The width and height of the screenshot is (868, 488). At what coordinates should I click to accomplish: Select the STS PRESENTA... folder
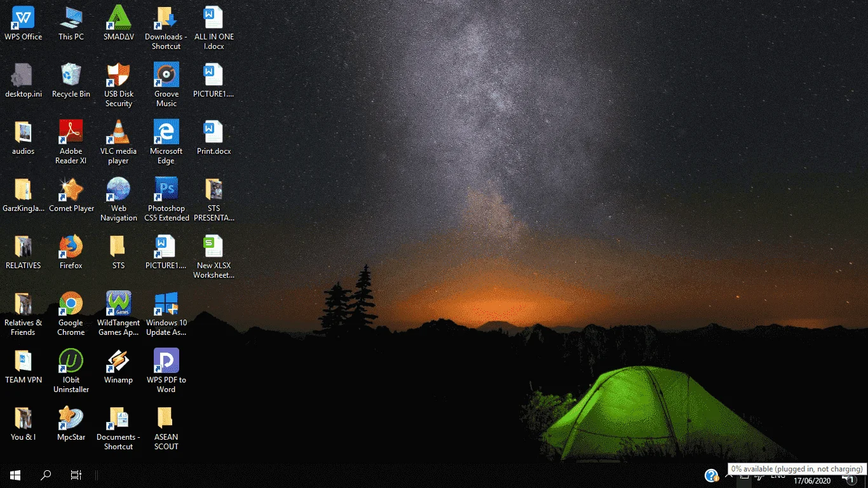(214, 200)
